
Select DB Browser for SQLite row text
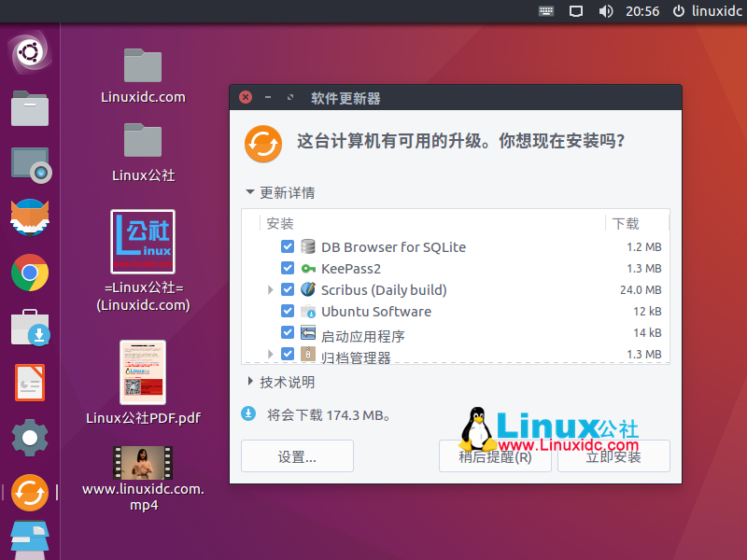point(393,247)
